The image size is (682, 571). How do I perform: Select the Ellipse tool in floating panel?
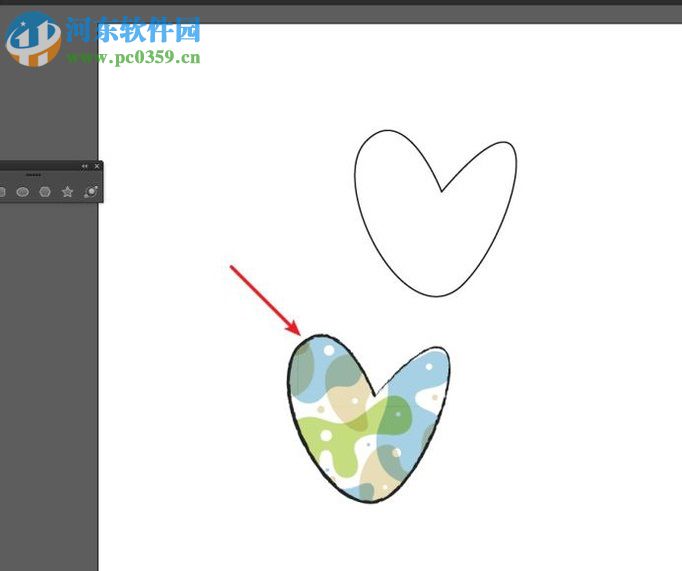[x=22, y=191]
